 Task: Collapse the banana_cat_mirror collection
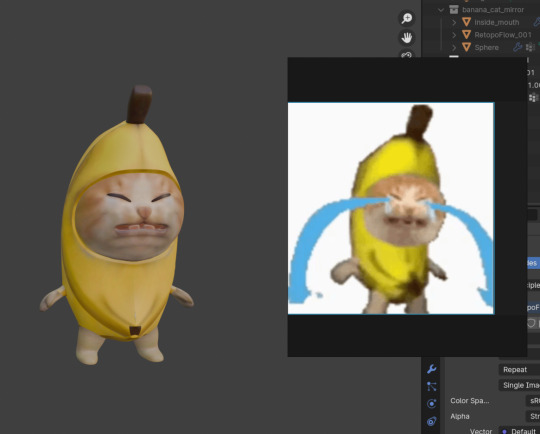point(441,10)
